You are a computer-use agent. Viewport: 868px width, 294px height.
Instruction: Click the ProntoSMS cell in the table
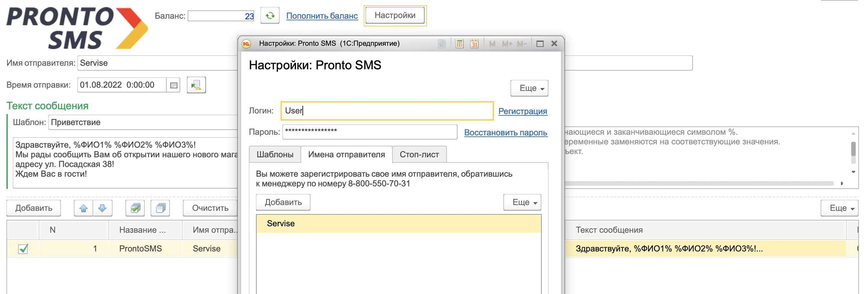(x=145, y=249)
